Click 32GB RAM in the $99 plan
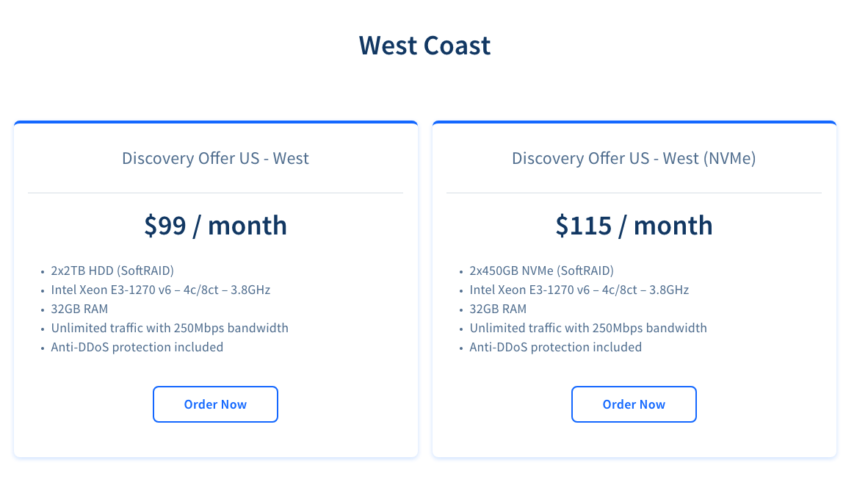 (79, 309)
